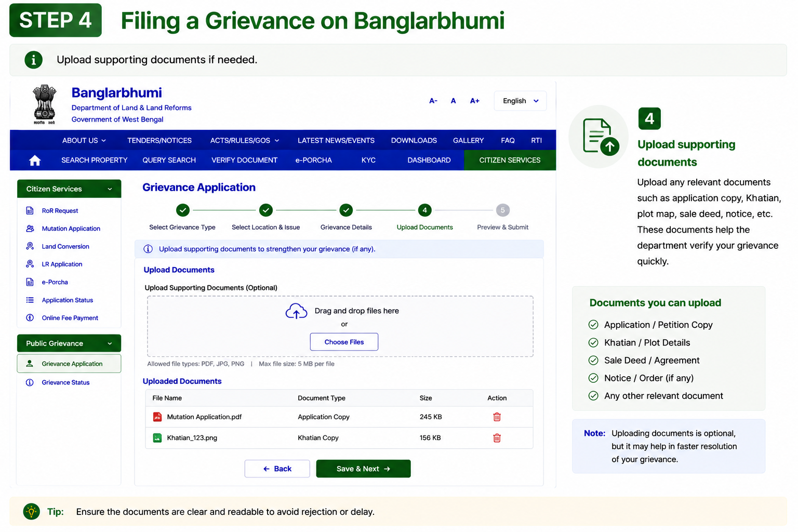Viewport: 798px width, 532px height.
Task: Open the English language dropdown
Action: click(520, 101)
